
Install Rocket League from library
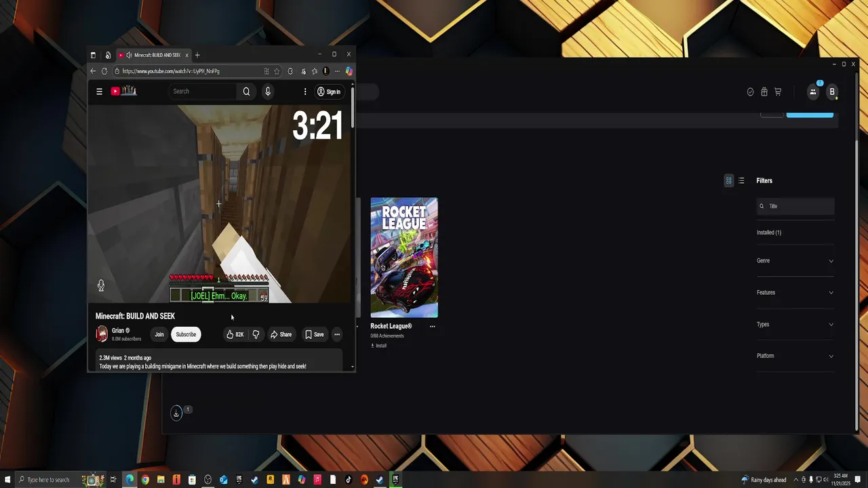click(x=378, y=346)
